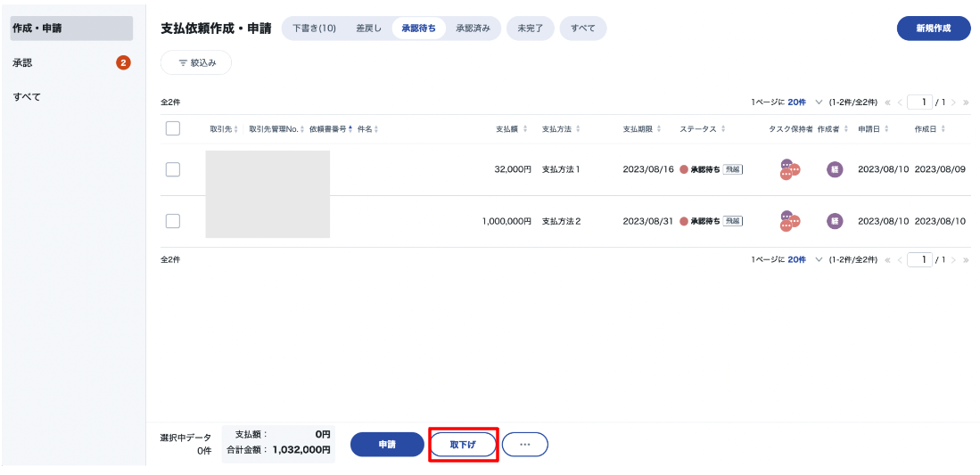This screenshot has height=475, width=980.
Task: Select the 承認待ち tab
Action: click(419, 29)
